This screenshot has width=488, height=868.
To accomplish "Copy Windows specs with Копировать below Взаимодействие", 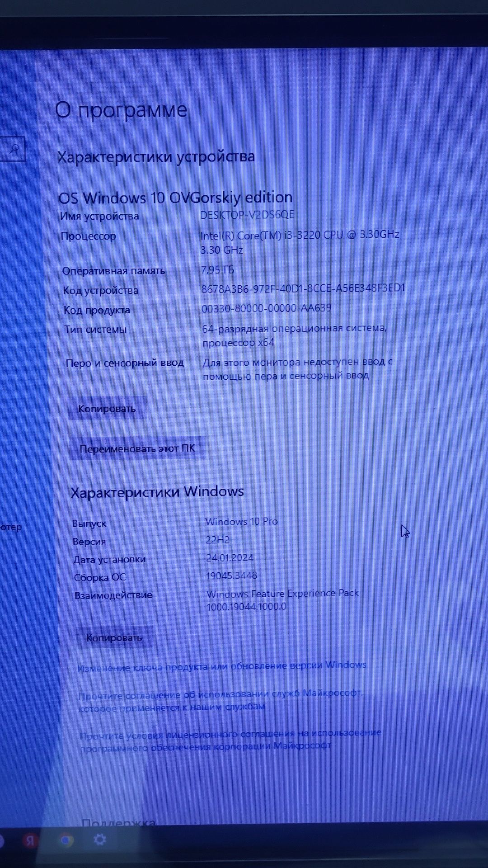I will tap(114, 637).
